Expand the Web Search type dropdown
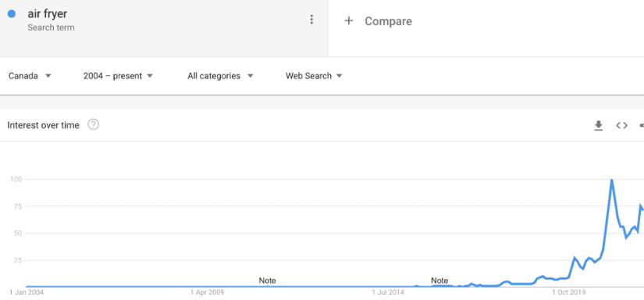The width and height of the screenshot is (644, 300). [x=315, y=76]
